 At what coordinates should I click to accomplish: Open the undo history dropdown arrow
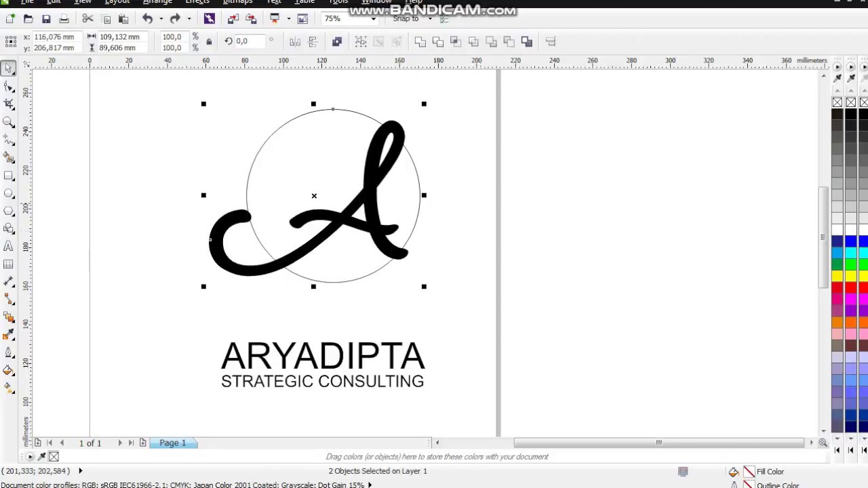pyautogui.click(x=161, y=19)
